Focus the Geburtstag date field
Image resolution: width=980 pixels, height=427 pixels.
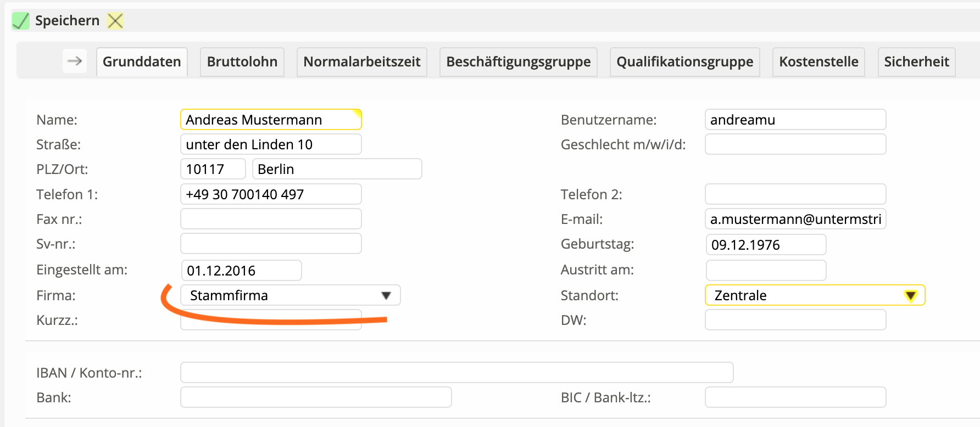[x=765, y=245]
